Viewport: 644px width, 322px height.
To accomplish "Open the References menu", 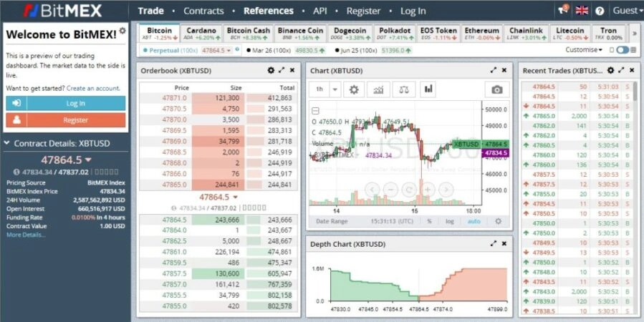I will [269, 11].
